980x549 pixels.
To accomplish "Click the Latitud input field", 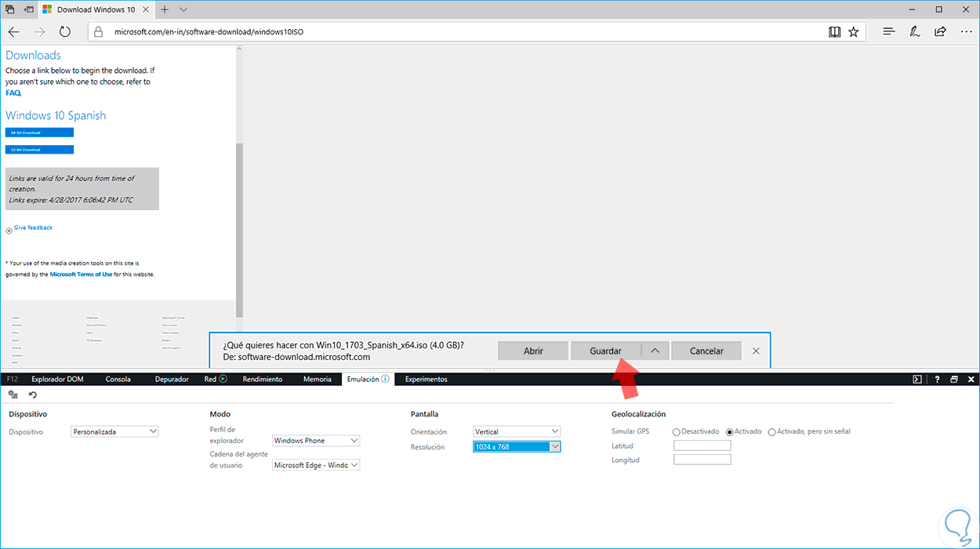I will coord(702,445).
